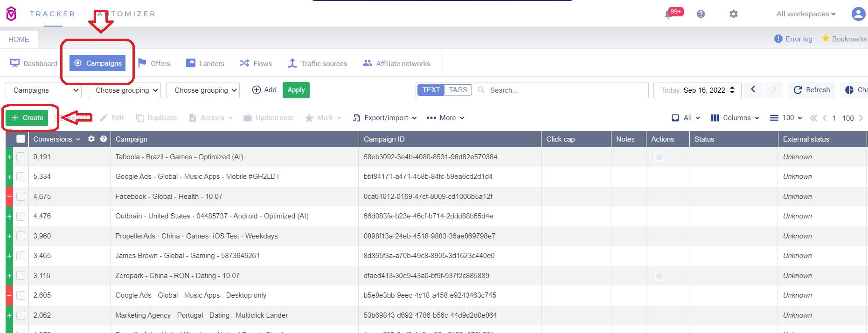Expand the All filter dropdown

[x=686, y=118]
